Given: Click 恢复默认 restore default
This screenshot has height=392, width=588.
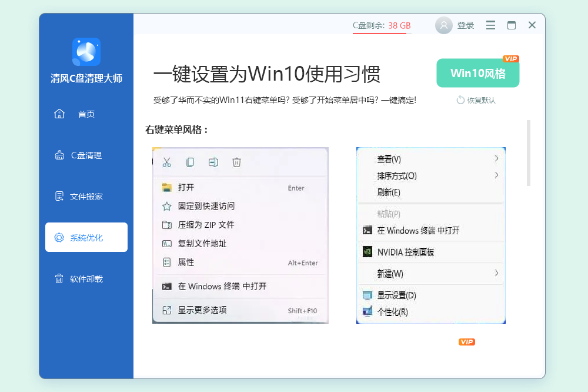Looking at the screenshot, I should coord(476,100).
